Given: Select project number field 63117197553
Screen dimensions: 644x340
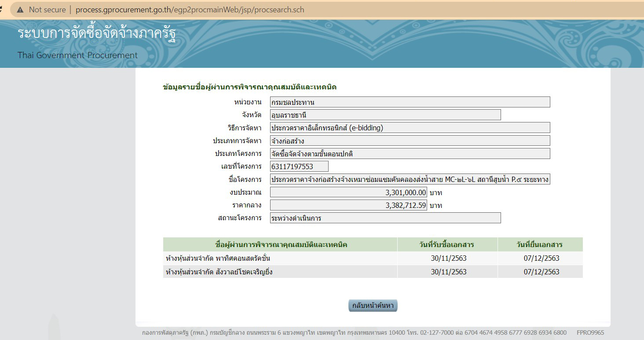Looking at the screenshot, I should 299,166.
